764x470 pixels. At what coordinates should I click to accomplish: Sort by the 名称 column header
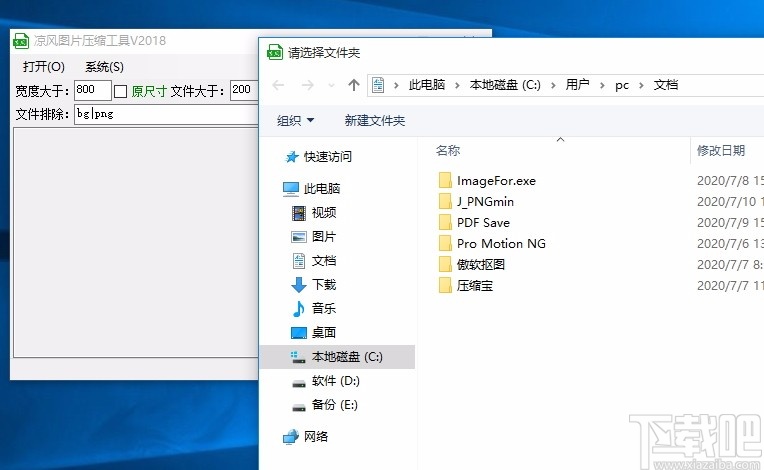coord(448,151)
